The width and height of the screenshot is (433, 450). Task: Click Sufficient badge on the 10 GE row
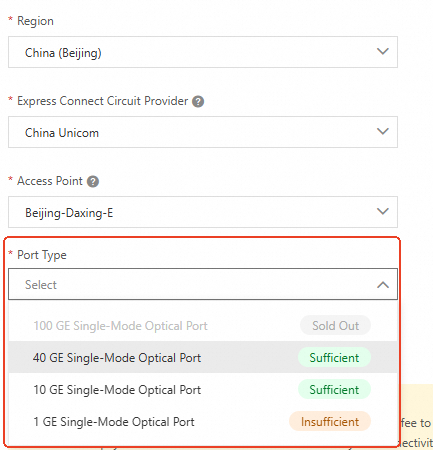334,389
